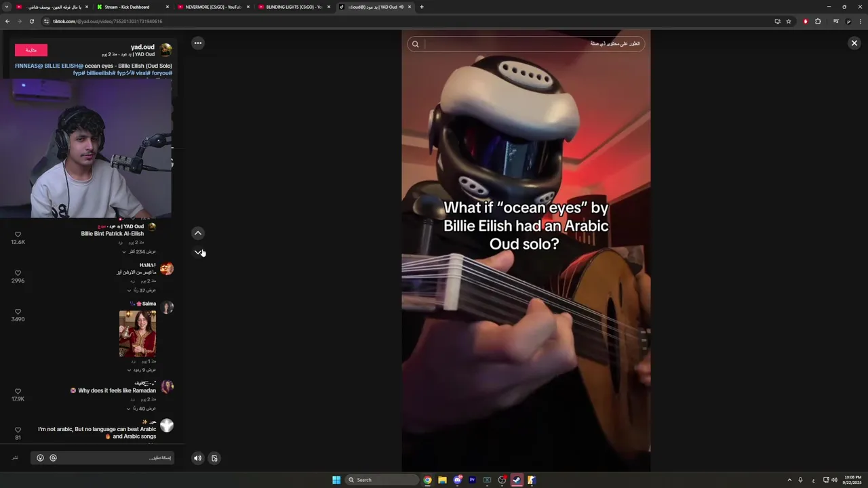Open the system volume tray icon
The image size is (868, 488).
click(834, 480)
